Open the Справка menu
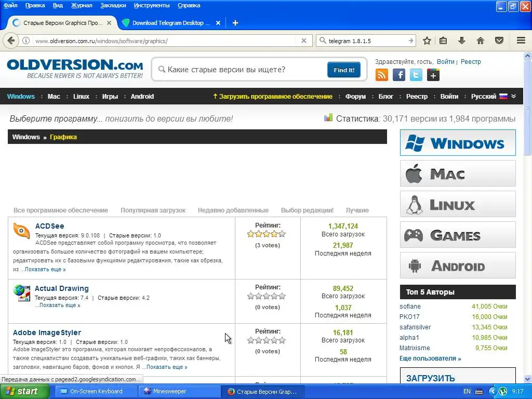This screenshot has width=532, height=399. coord(189,5)
